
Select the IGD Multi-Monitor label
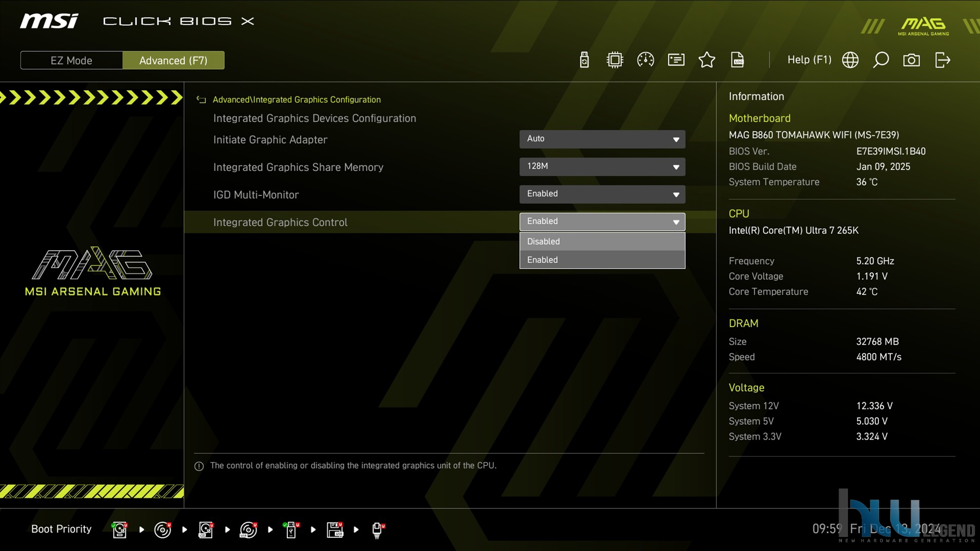(256, 195)
